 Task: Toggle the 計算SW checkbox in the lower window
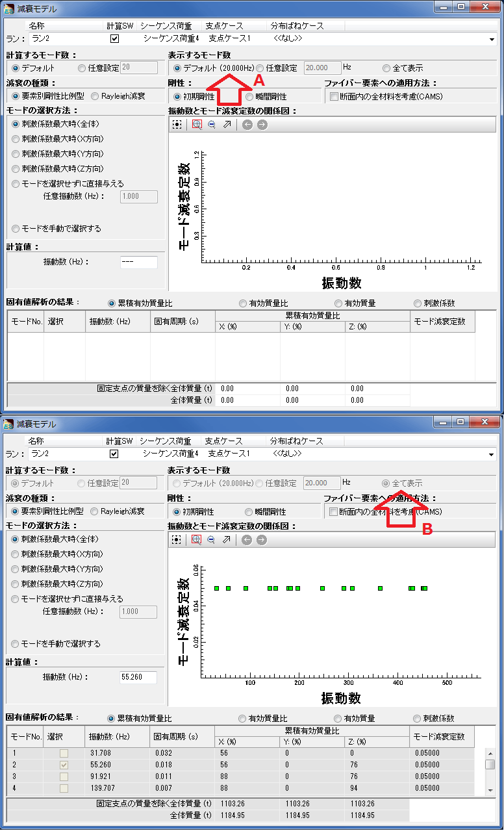114,454
